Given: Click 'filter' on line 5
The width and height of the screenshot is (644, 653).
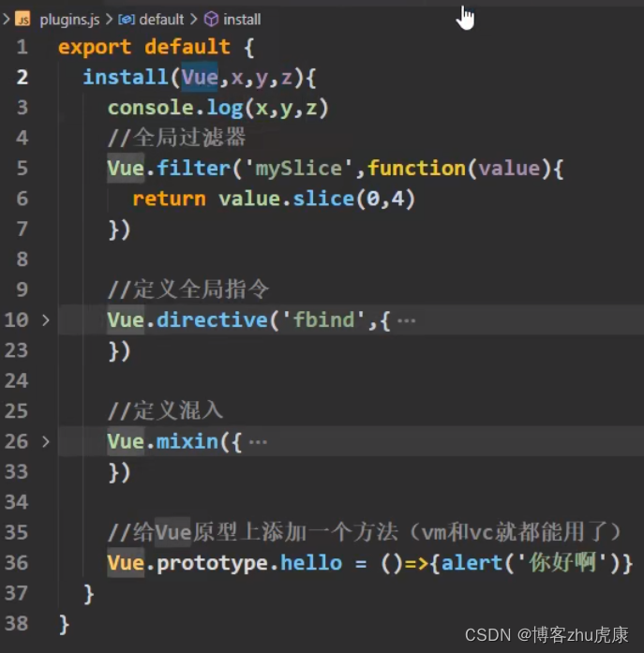Looking at the screenshot, I should pos(193,169).
